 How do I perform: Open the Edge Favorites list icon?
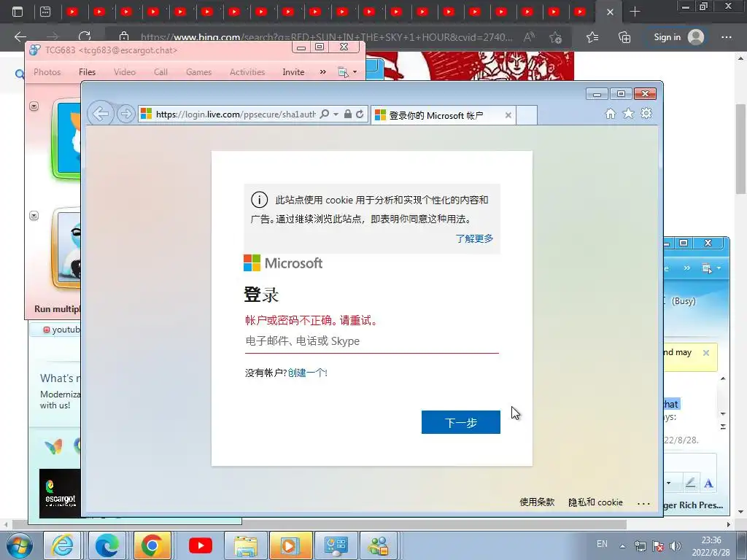tap(592, 36)
